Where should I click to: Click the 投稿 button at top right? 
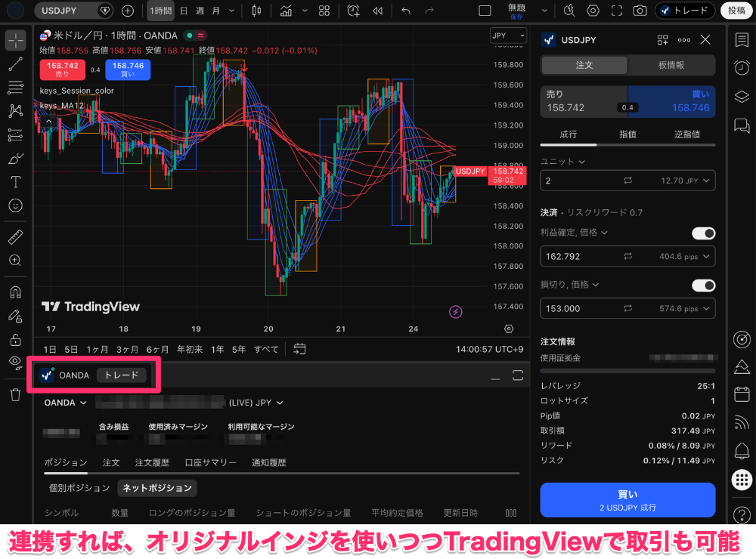point(736,11)
